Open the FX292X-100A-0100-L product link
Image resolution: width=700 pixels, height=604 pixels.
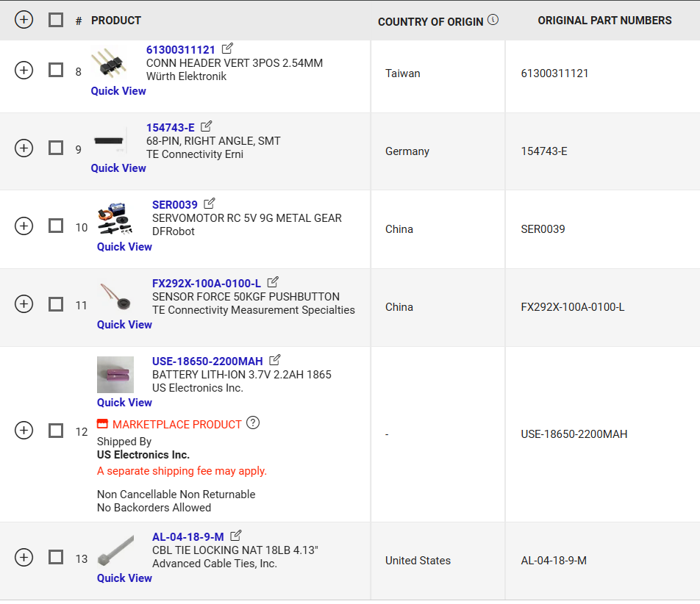click(206, 284)
